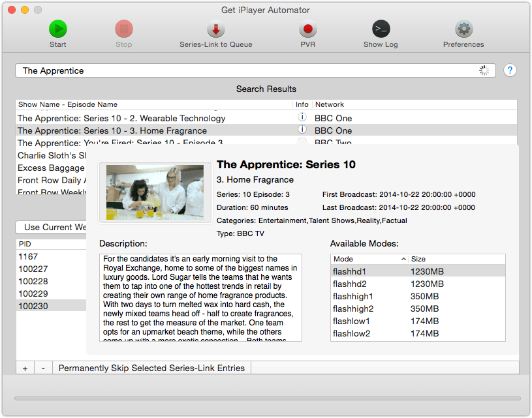Minimize window with the yellow button
The height and width of the screenshot is (418, 532).
tap(25, 10)
